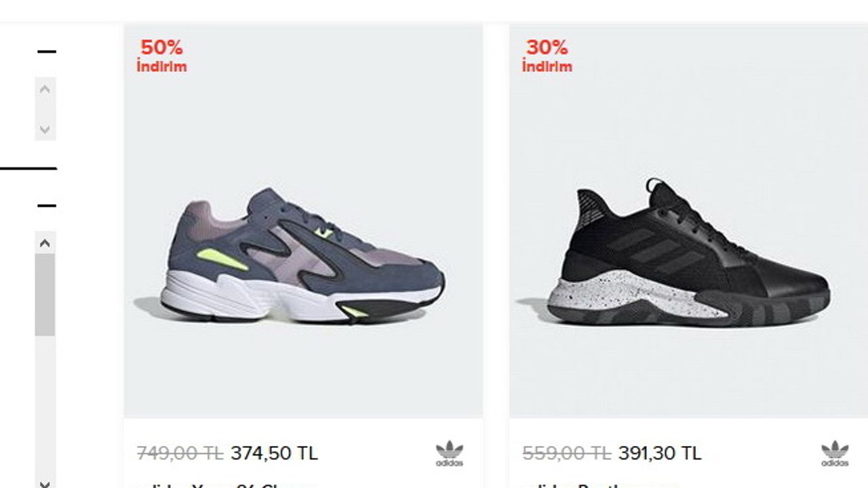Click the lower filter list scrollbar thumb
The height and width of the screenshot is (488, 868).
[45, 295]
